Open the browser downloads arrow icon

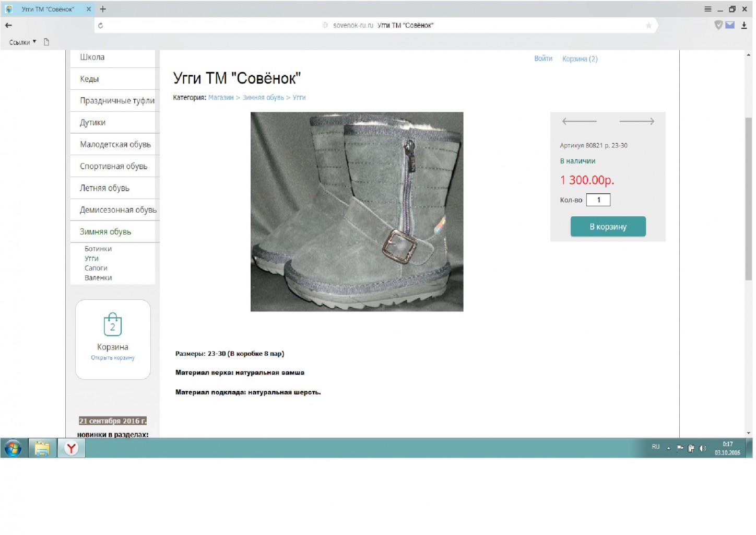(744, 25)
